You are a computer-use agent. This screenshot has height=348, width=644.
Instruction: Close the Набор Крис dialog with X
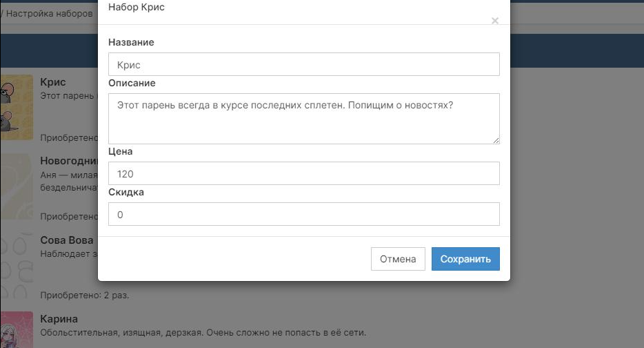494,21
